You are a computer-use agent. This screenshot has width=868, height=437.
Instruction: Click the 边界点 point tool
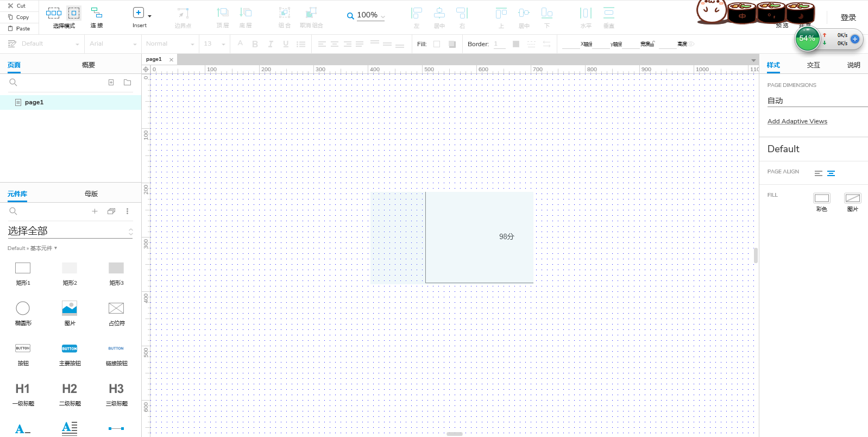tap(183, 17)
